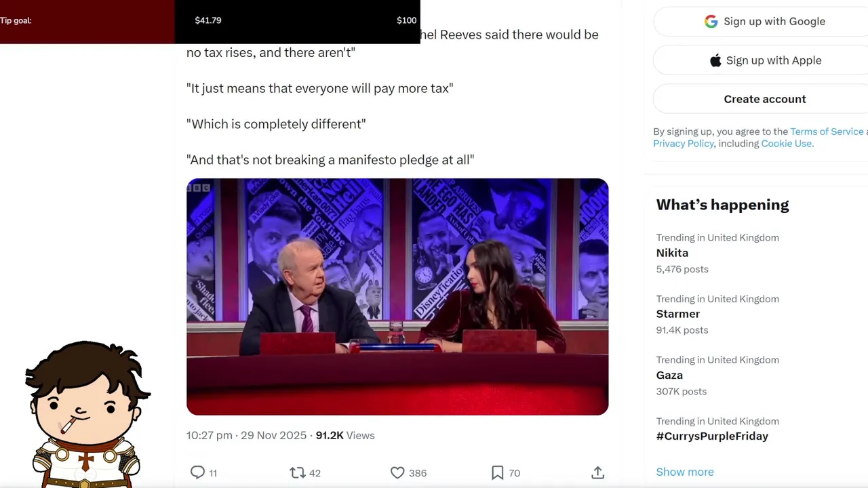Bookmark the post with the bookmark icon
This screenshot has height=488, width=868.
pyautogui.click(x=497, y=472)
